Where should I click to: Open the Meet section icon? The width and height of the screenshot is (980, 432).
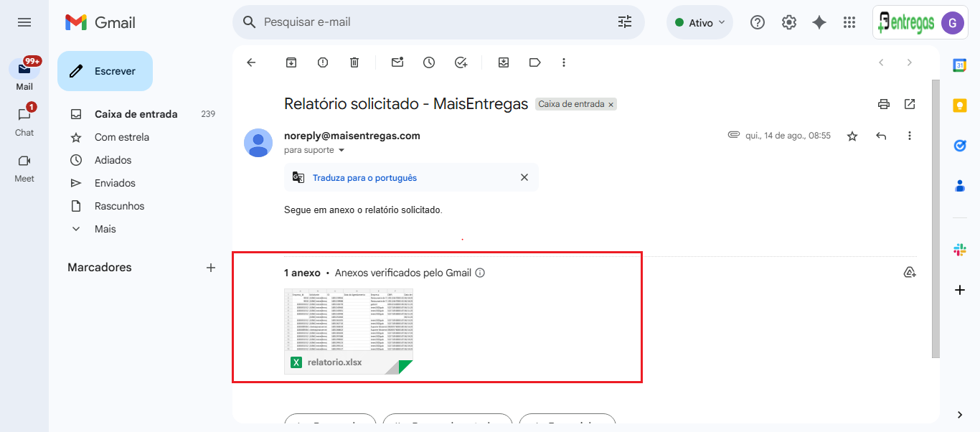[24, 161]
